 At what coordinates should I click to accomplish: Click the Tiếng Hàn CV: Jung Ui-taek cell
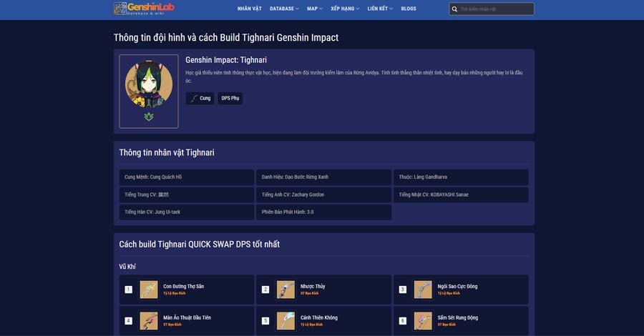[x=187, y=212]
